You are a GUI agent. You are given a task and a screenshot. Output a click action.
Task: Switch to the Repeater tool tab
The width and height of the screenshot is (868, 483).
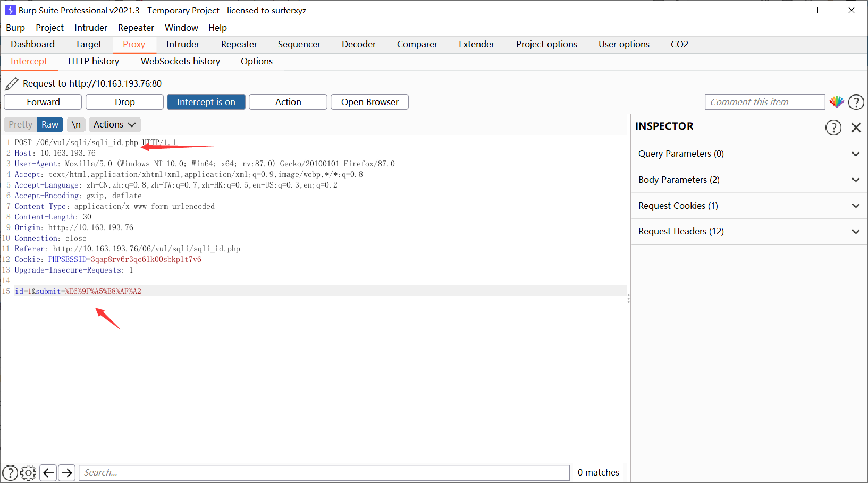tap(239, 44)
